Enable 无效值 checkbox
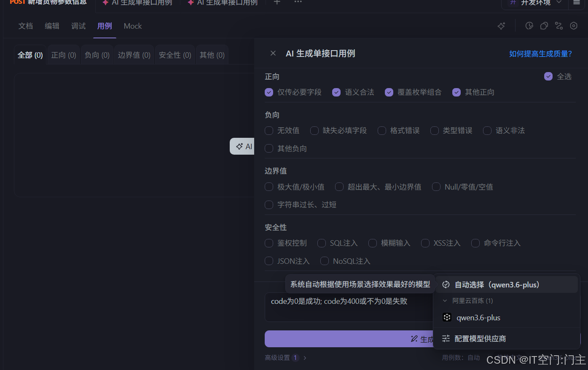 pos(269,131)
